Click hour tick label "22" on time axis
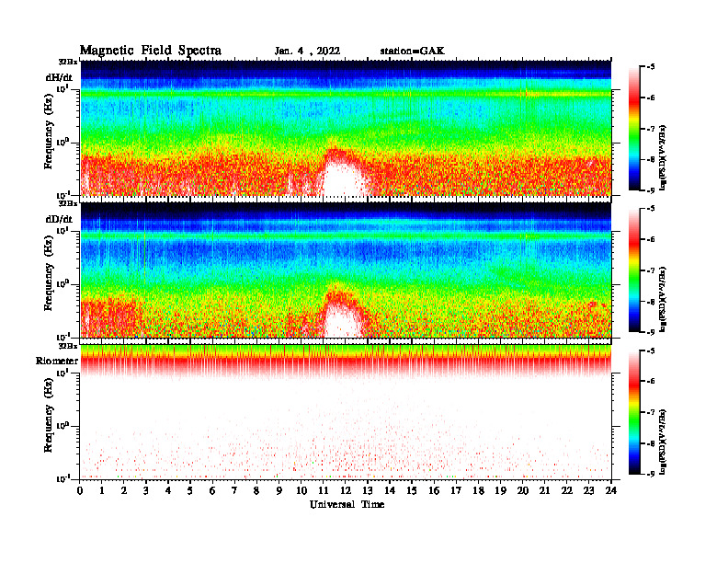Screen dimensions: 728x563 [x=566, y=491]
